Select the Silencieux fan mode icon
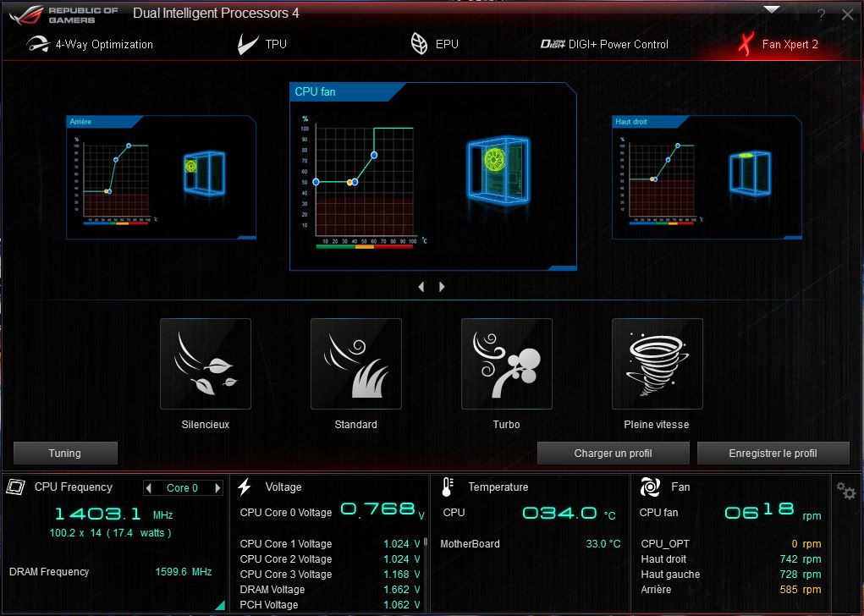 206,364
